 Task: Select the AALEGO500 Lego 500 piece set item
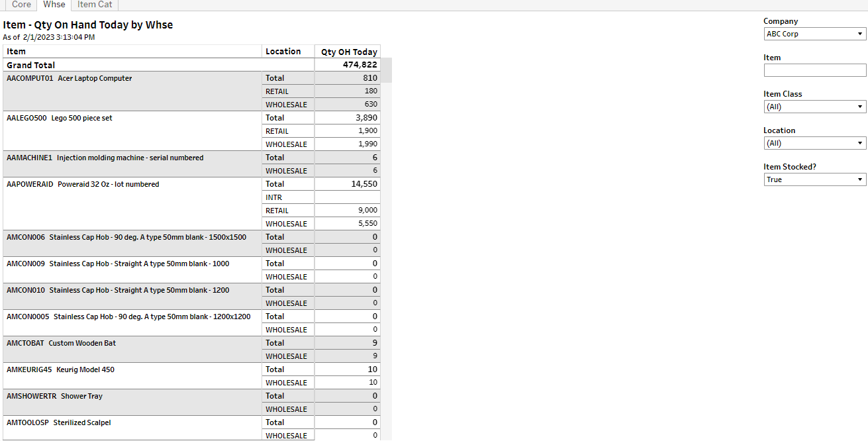(x=60, y=118)
